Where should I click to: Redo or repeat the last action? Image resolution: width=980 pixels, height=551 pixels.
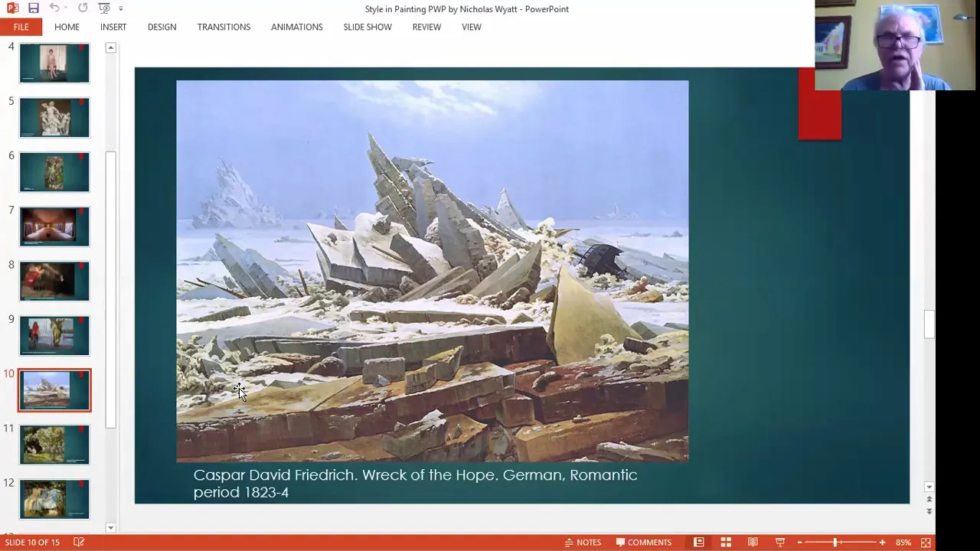83,8
